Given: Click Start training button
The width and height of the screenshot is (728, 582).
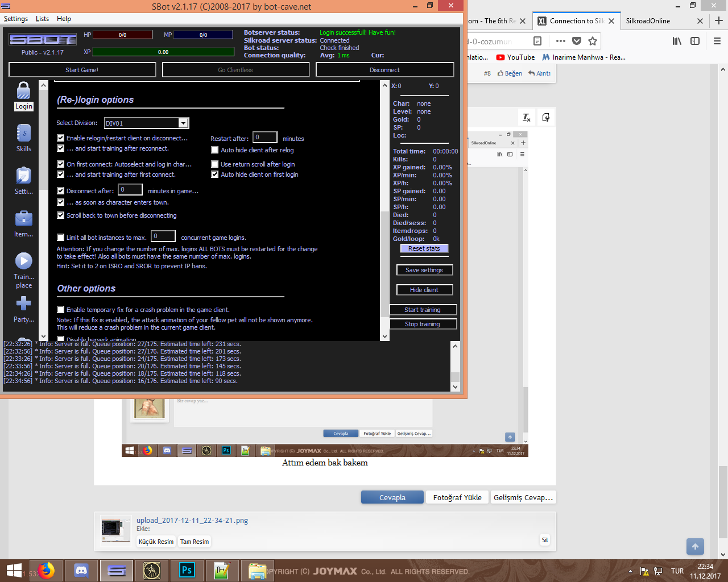Looking at the screenshot, I should [x=423, y=310].
